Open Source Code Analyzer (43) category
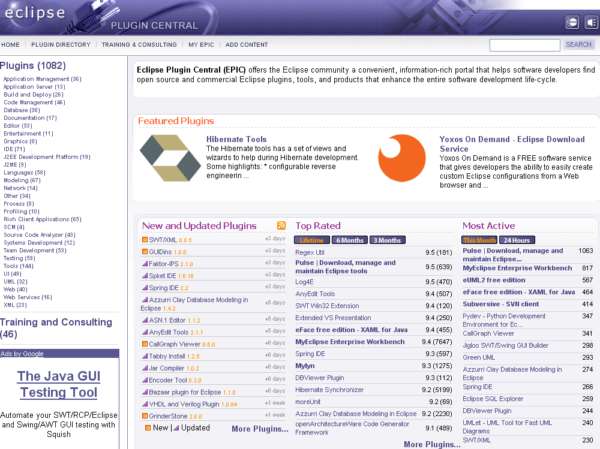 (x=39, y=235)
